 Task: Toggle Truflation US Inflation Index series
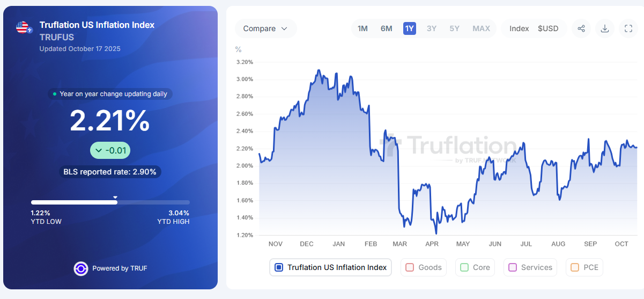coord(279,267)
